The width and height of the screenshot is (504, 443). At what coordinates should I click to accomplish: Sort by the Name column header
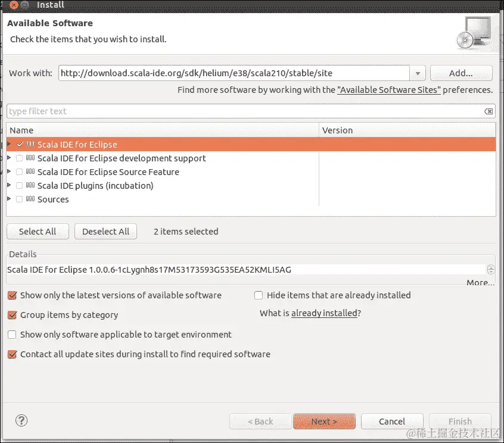coord(162,130)
